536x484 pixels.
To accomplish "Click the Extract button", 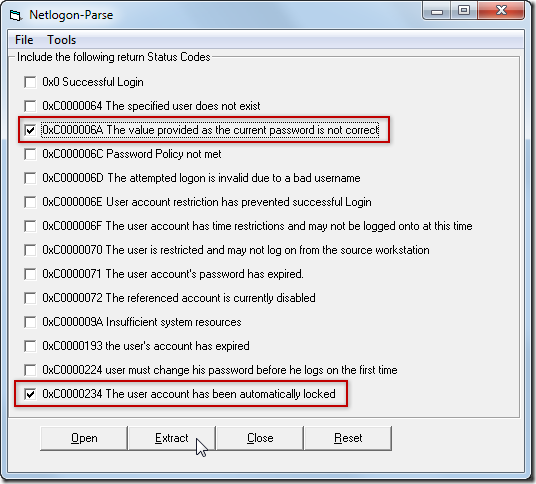I will pos(172,438).
